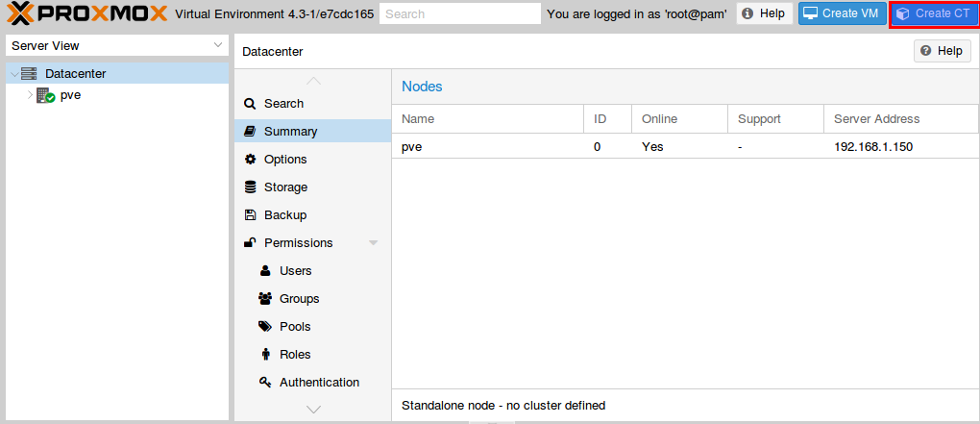
Task: Click the Create VM button
Action: 842,13
